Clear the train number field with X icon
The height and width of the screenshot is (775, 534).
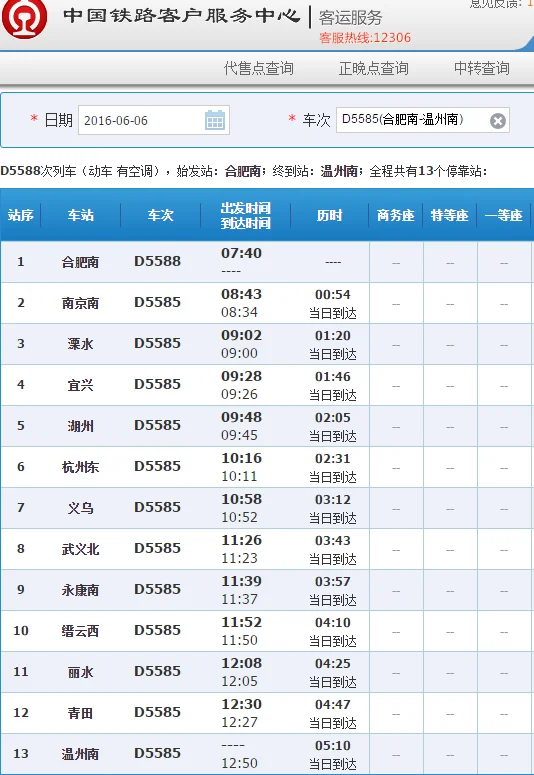[498, 121]
